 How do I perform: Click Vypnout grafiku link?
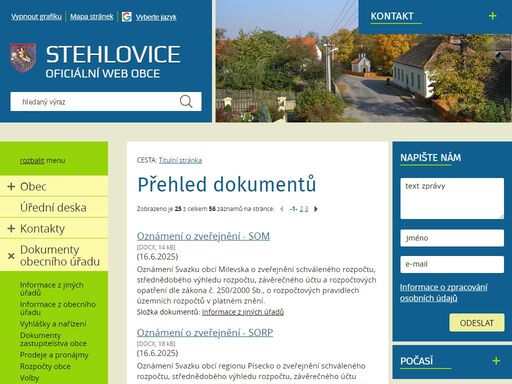point(36,17)
